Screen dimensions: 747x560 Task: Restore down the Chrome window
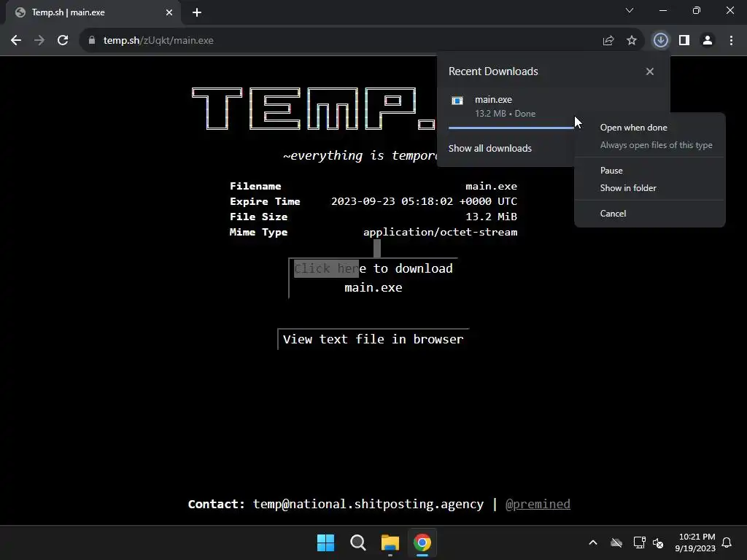pos(697,10)
